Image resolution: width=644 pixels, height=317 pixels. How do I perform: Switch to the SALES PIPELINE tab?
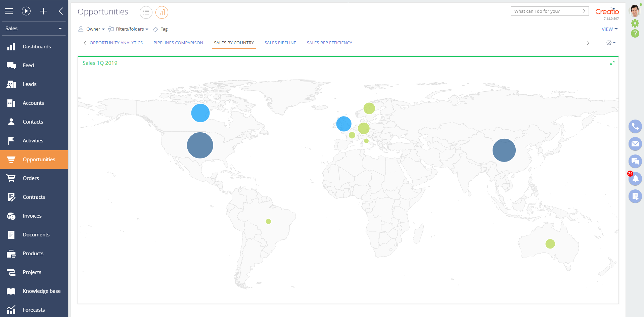(280, 43)
